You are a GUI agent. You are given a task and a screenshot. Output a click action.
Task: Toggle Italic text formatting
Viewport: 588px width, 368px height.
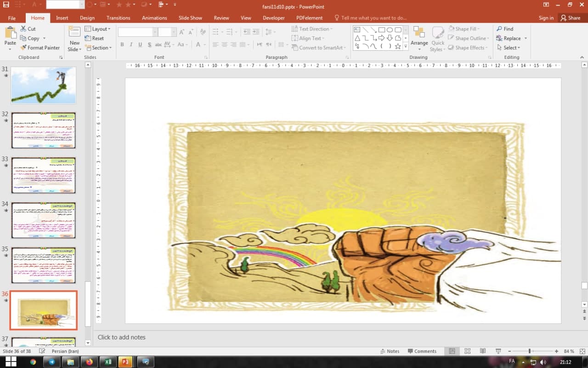131,45
